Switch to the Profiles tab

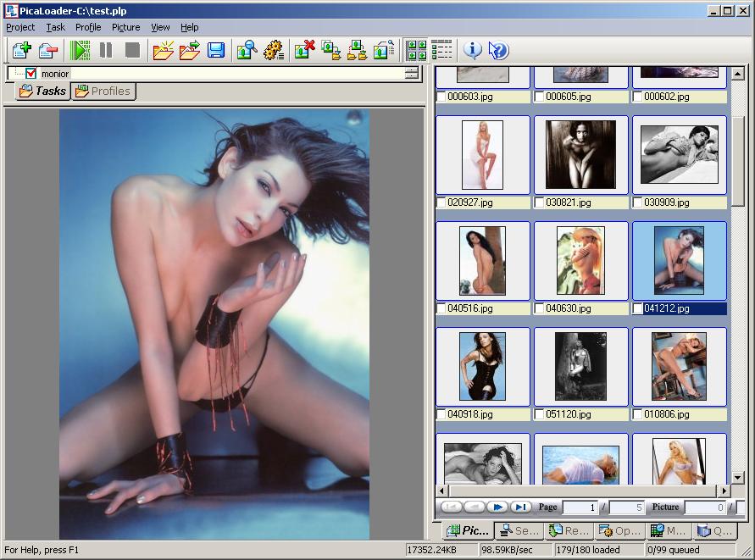(103, 91)
